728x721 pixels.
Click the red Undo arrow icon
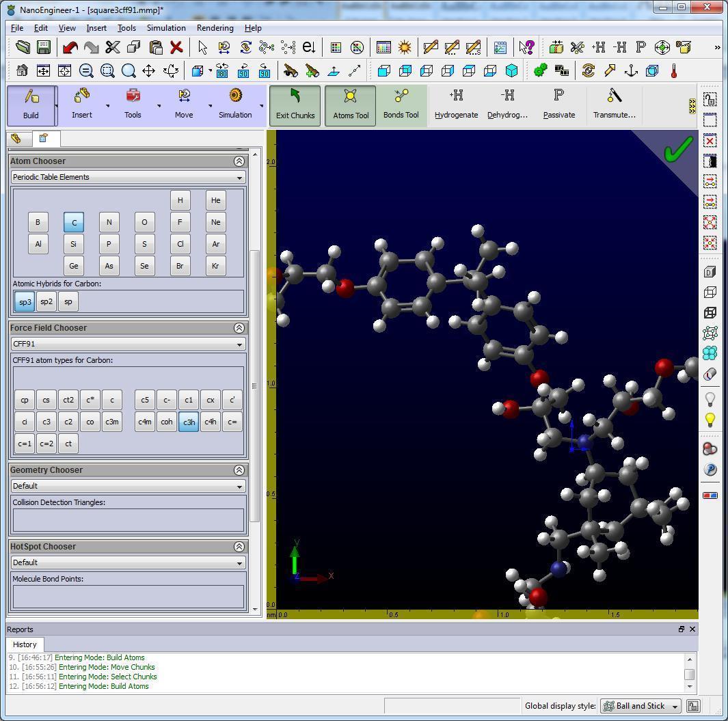70,47
